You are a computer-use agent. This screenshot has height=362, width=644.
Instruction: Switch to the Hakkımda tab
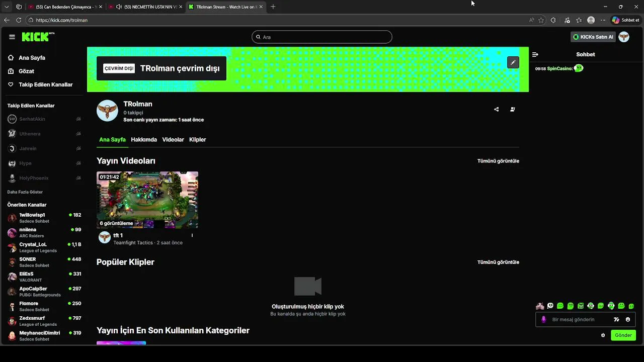tap(144, 139)
